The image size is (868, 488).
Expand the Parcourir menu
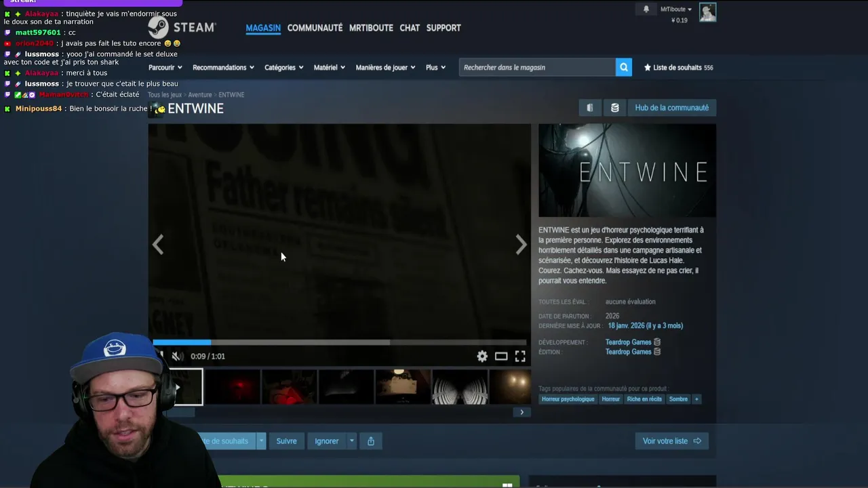165,67
